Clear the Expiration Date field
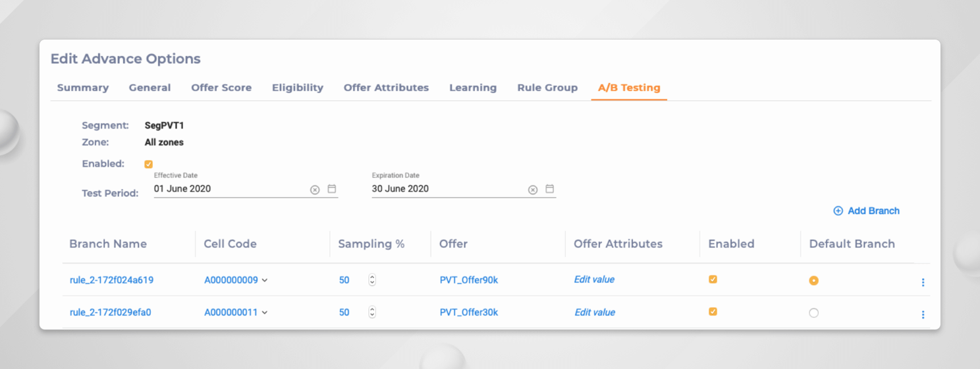Viewport: 980px width, 369px height. pos(533,190)
